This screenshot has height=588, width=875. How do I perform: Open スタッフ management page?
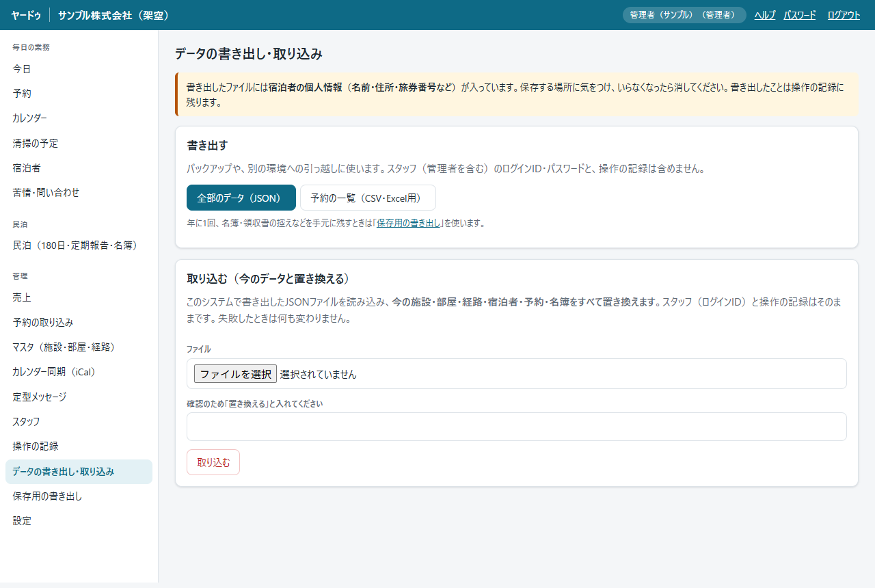coord(79,421)
